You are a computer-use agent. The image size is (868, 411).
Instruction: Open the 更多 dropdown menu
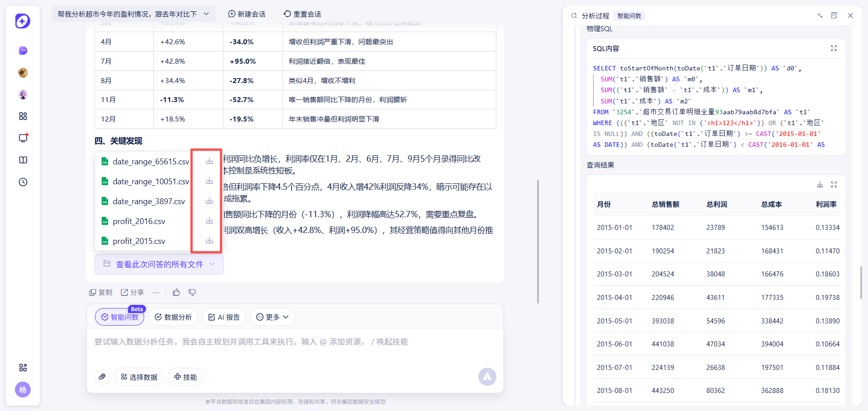click(x=273, y=317)
